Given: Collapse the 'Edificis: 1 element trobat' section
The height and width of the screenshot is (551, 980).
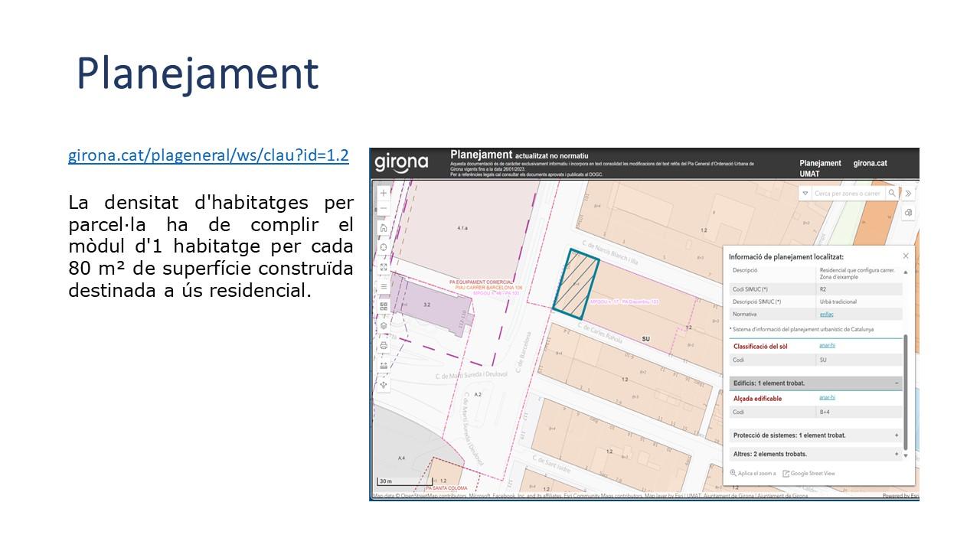Looking at the screenshot, I should coord(896,383).
